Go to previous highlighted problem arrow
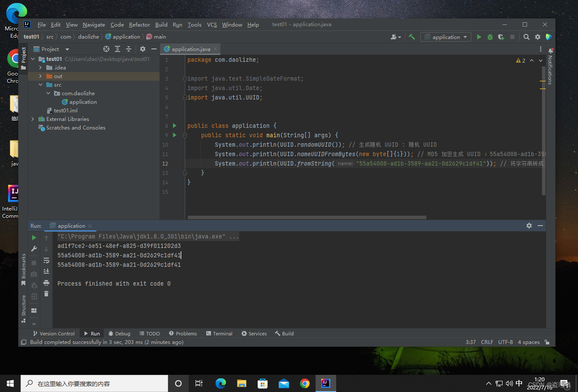 tap(532, 60)
